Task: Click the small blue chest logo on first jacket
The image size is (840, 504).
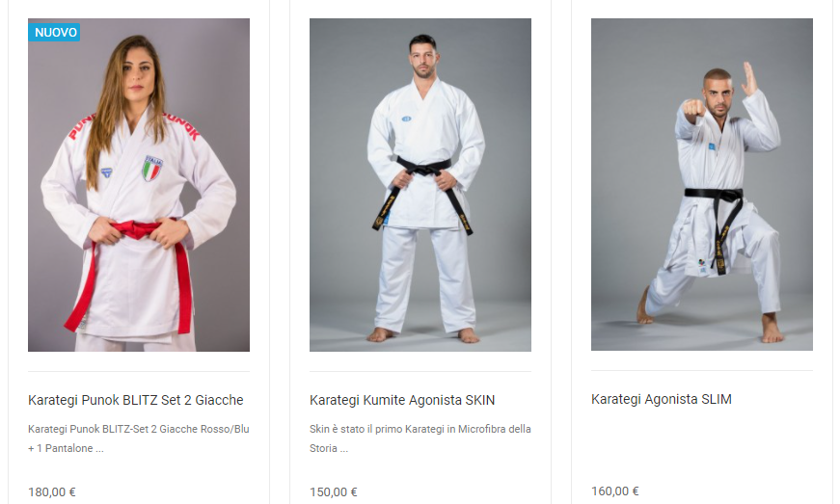Action: pos(107,172)
